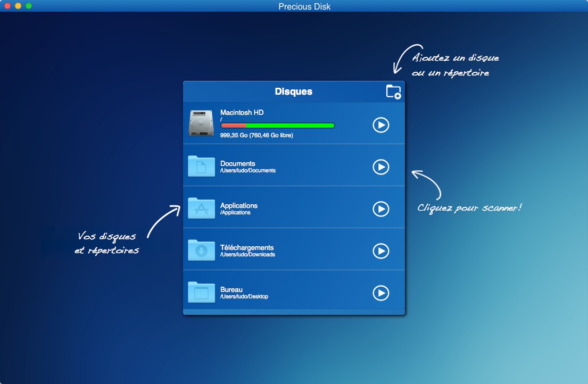Maximize the Precious Disk window
This screenshot has height=384, width=588.
coord(29,6)
